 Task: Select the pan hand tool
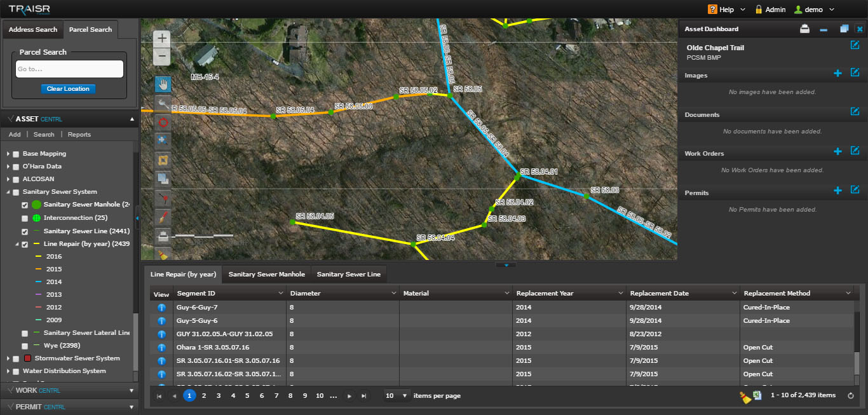[x=163, y=84]
